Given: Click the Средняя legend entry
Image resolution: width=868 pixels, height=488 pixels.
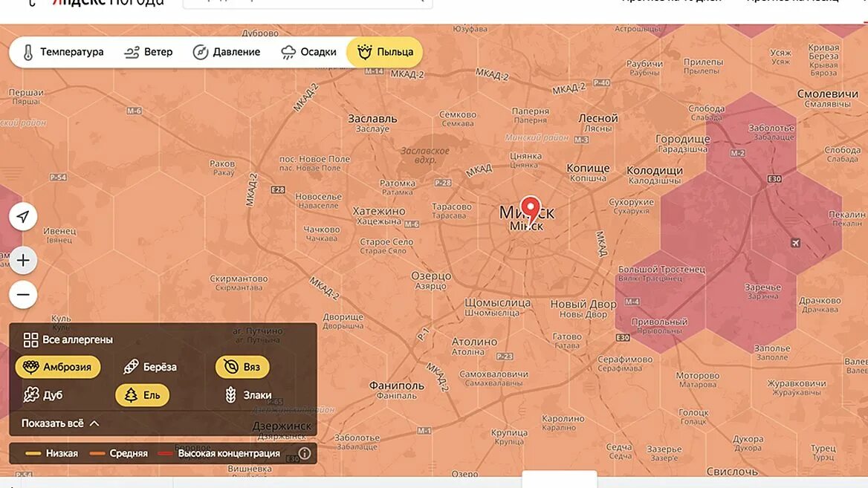Looking at the screenshot, I should [118, 453].
